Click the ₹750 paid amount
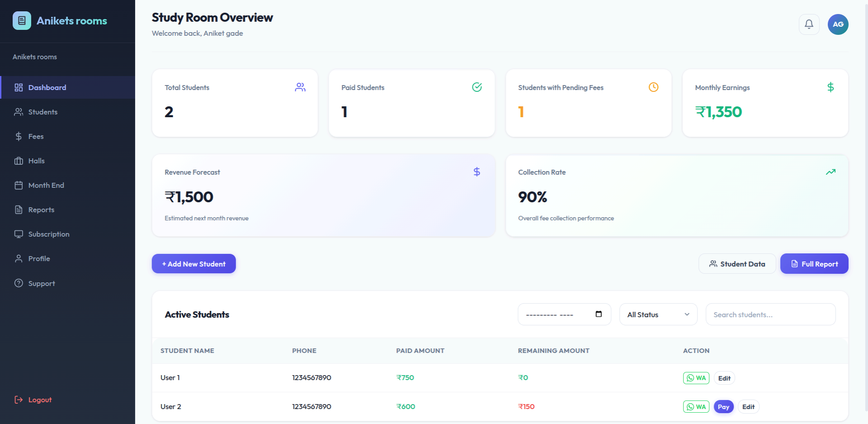Image resolution: width=868 pixels, height=424 pixels. [405, 378]
